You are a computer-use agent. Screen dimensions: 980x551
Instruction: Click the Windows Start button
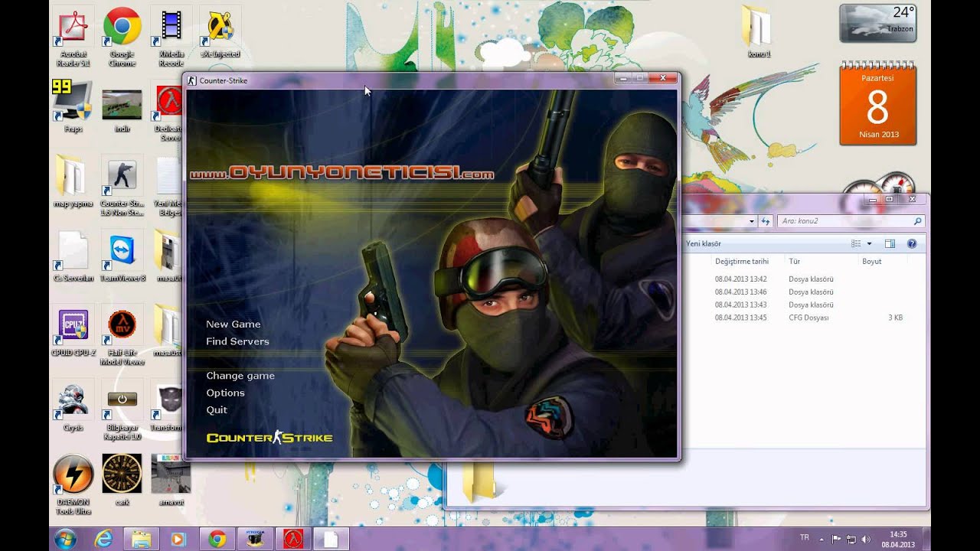click(65, 539)
